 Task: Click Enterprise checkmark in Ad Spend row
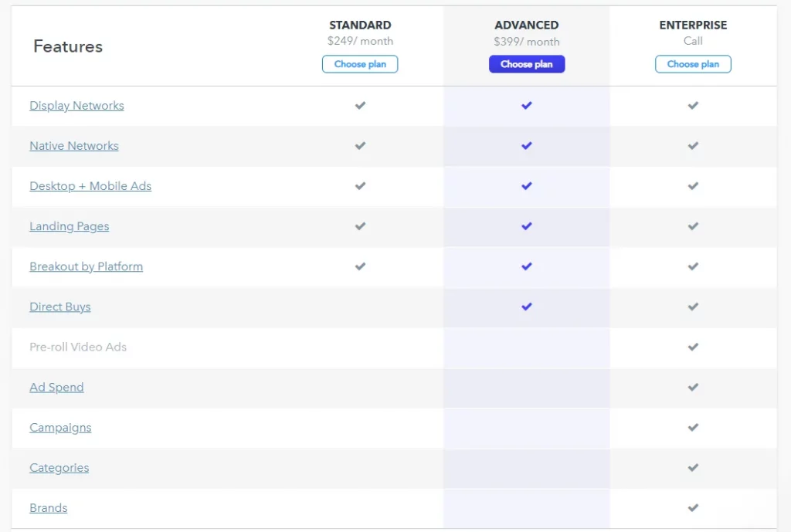tap(693, 387)
